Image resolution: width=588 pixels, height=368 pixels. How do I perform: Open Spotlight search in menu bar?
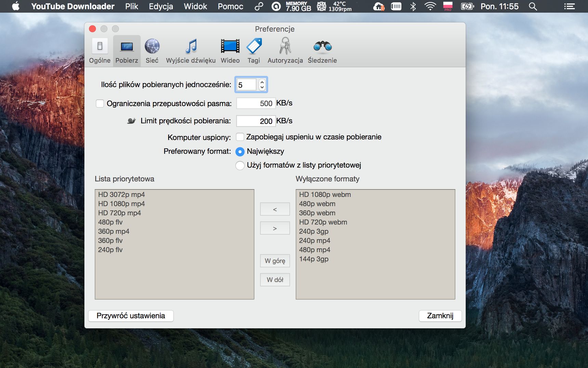(x=533, y=6)
